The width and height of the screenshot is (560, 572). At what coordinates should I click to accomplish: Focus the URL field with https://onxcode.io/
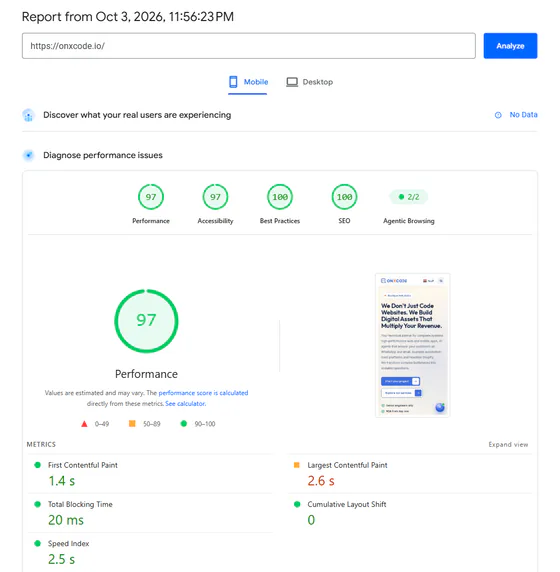248,46
